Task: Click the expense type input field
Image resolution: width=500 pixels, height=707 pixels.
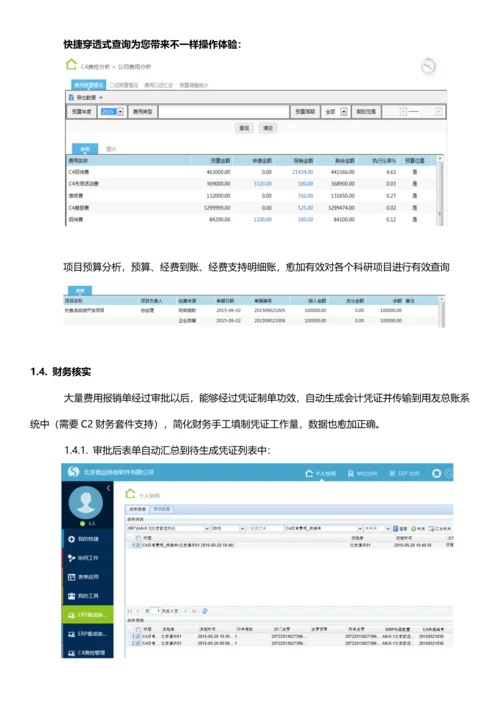Action: tap(224, 111)
